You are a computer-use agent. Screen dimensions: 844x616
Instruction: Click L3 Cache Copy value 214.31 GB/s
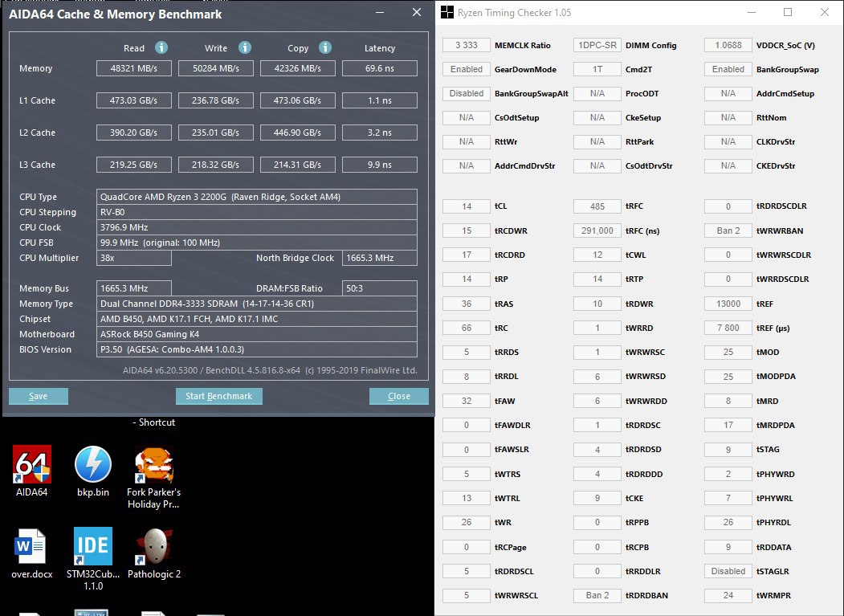pyautogui.click(x=298, y=165)
